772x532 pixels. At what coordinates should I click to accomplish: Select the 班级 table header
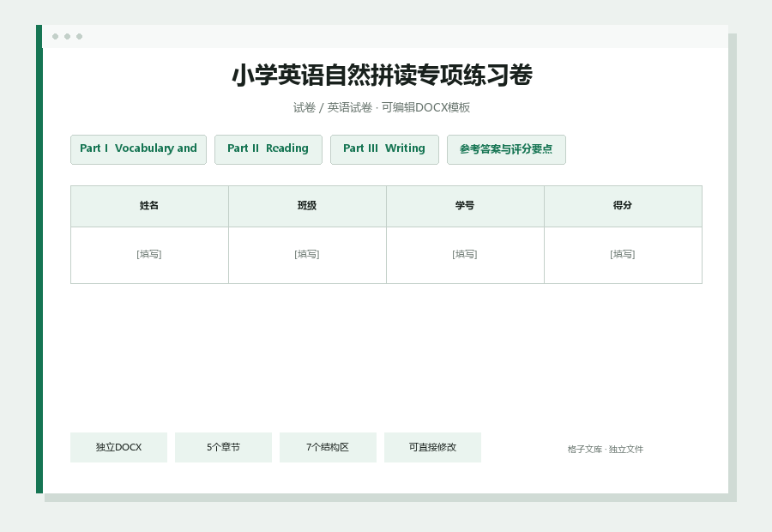tap(307, 206)
